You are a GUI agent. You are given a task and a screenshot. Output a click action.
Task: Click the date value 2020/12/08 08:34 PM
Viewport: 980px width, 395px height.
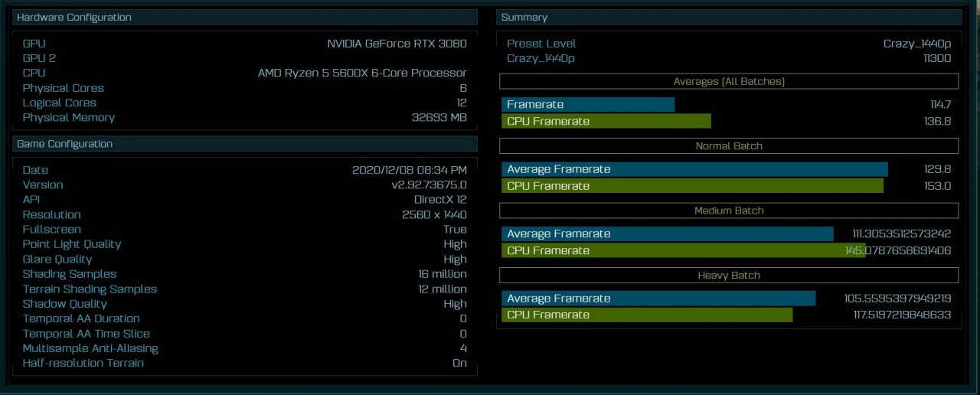(409, 170)
